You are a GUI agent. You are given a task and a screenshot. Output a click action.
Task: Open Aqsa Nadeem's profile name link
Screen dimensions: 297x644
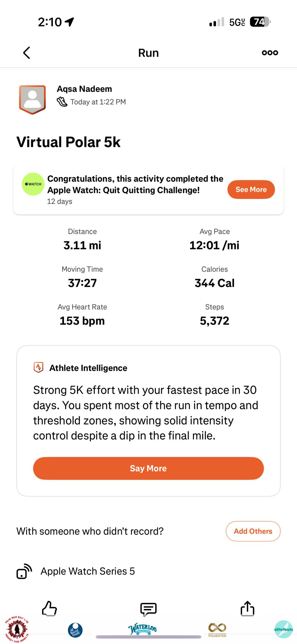[84, 89]
